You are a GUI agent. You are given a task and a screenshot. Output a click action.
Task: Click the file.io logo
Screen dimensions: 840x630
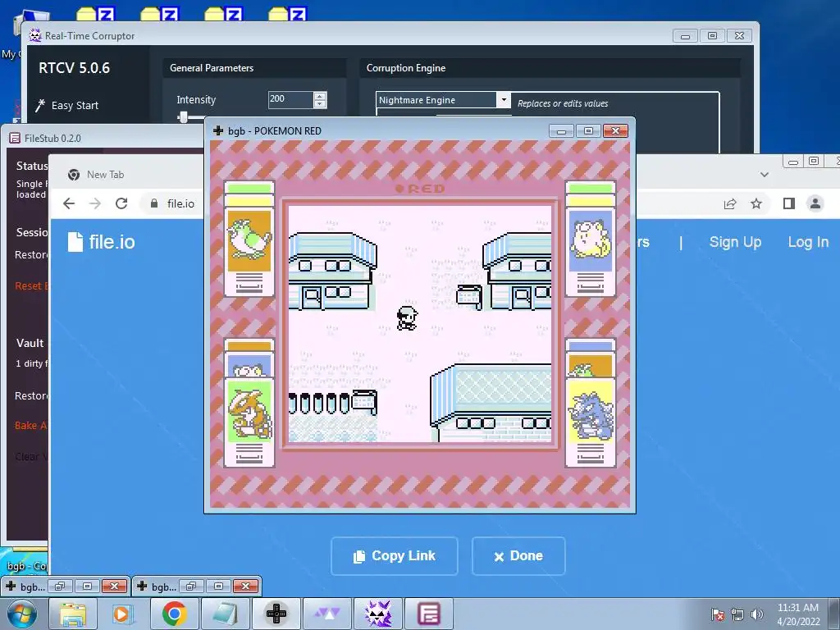coord(102,242)
